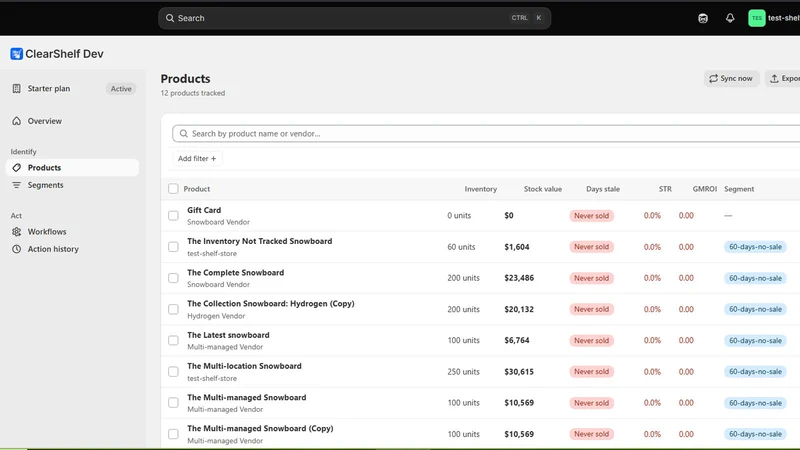800x450 pixels.
Task: Open The Inventory Not Tracked Snowboard product
Action: [x=260, y=241]
